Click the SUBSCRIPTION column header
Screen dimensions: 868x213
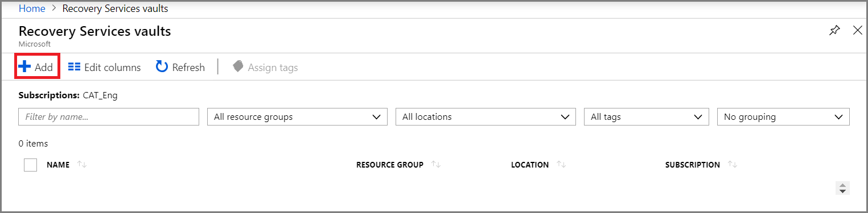click(693, 165)
